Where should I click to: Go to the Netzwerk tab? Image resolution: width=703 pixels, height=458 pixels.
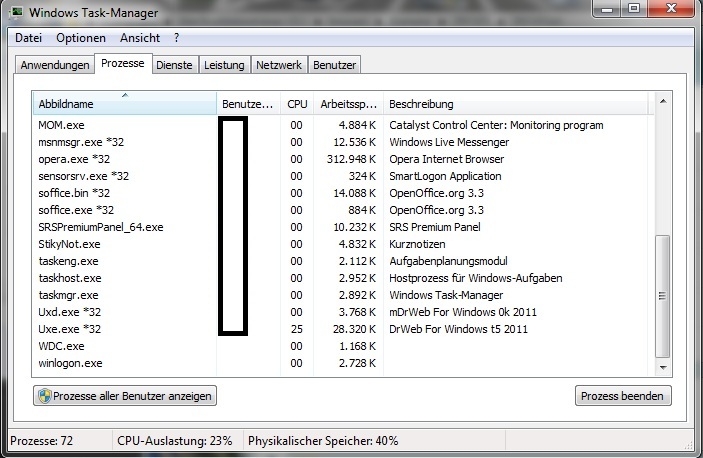tap(279, 65)
